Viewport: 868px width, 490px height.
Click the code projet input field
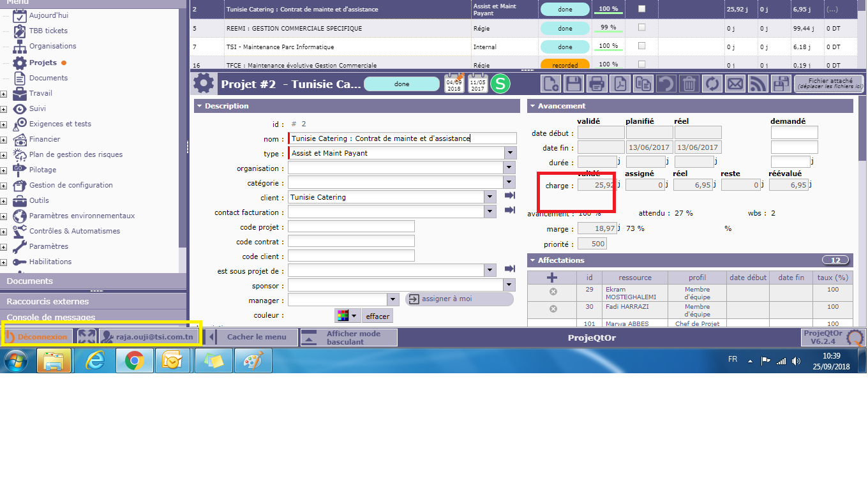coord(351,226)
